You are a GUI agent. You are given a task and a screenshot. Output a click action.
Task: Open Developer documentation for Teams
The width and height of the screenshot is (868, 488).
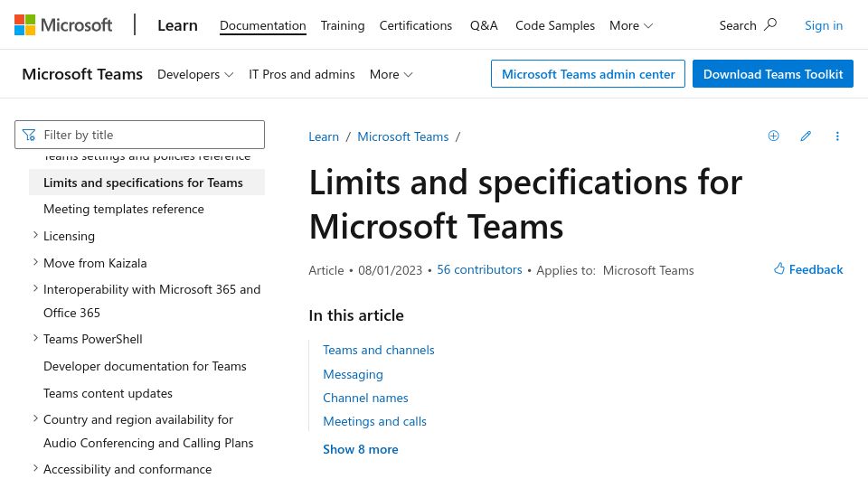145,366
